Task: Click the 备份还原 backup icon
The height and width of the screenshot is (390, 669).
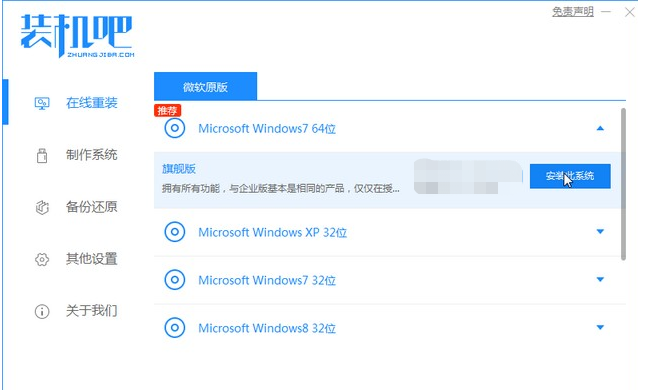Action: tap(42, 207)
